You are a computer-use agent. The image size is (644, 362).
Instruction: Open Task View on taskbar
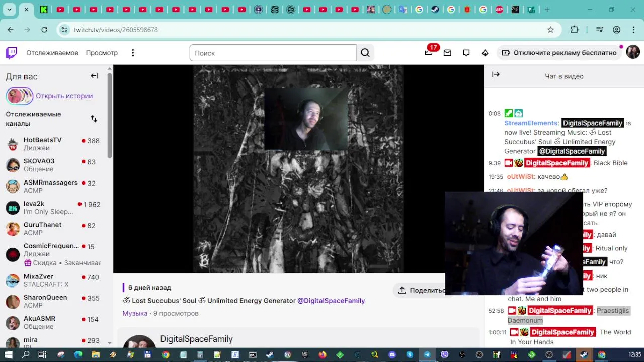[42, 354]
